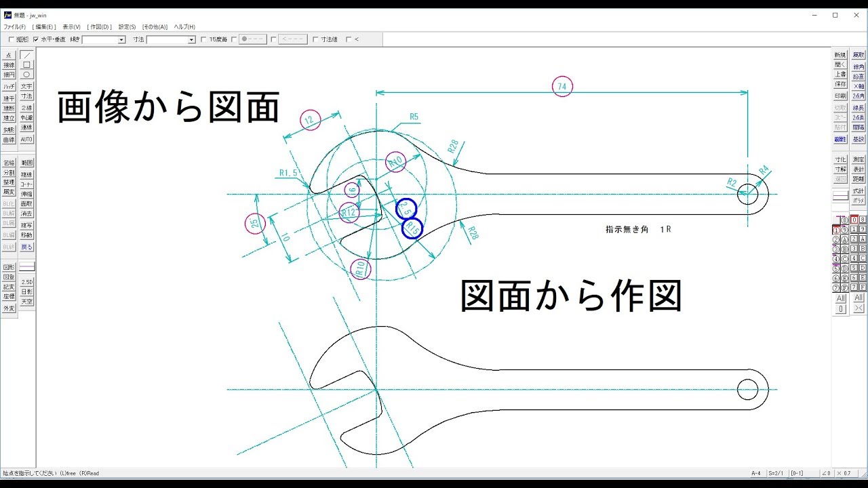
Task: Expand the 傾き angle dropdown
Action: coord(122,40)
